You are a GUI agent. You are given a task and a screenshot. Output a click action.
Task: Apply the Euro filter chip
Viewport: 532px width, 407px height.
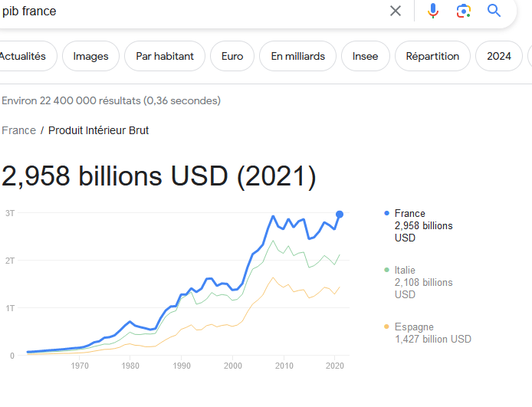pos(232,56)
